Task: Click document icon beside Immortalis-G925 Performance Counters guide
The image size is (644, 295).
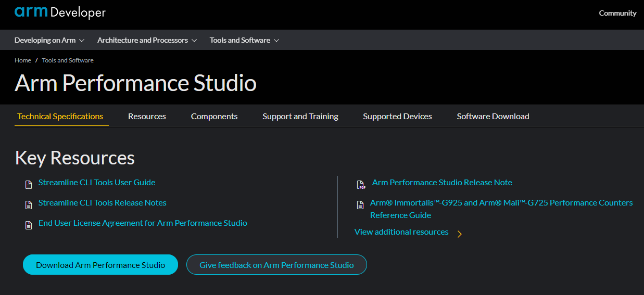Action: tap(360, 204)
